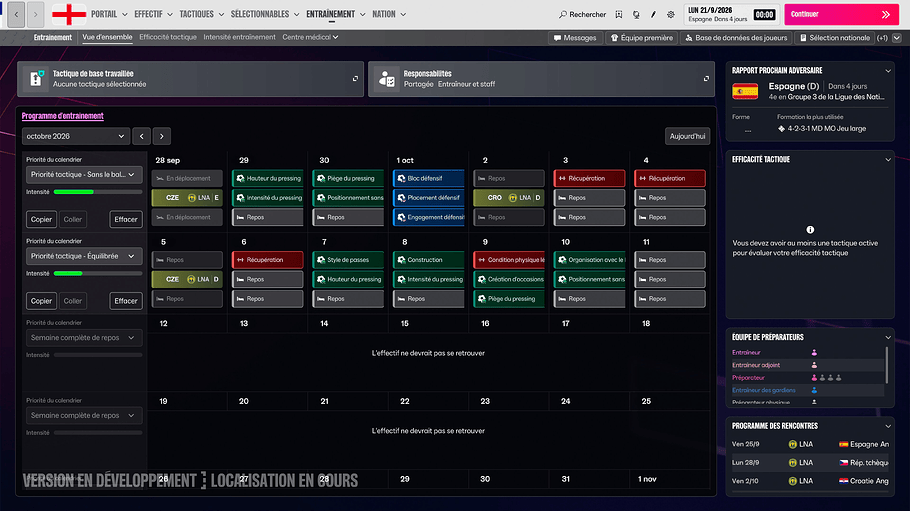This screenshot has height=511, width=910.
Task: Open the EFFECTIF menu
Action: 153,14
